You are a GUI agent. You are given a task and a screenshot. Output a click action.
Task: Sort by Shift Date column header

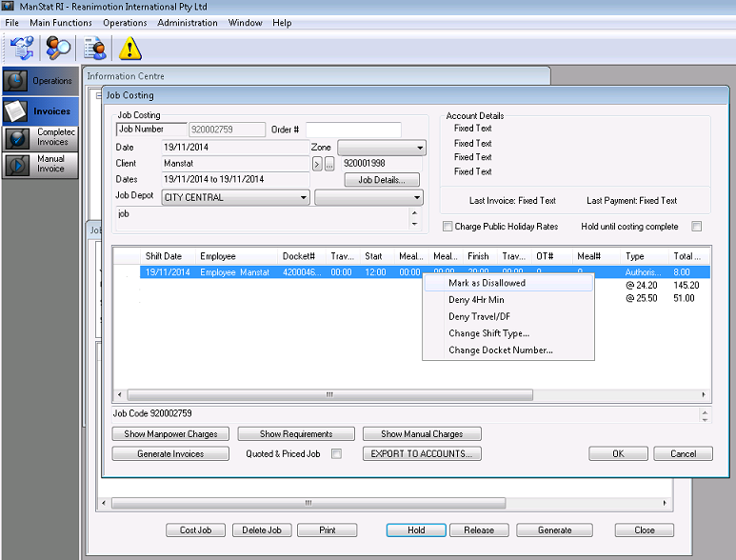[x=168, y=256]
